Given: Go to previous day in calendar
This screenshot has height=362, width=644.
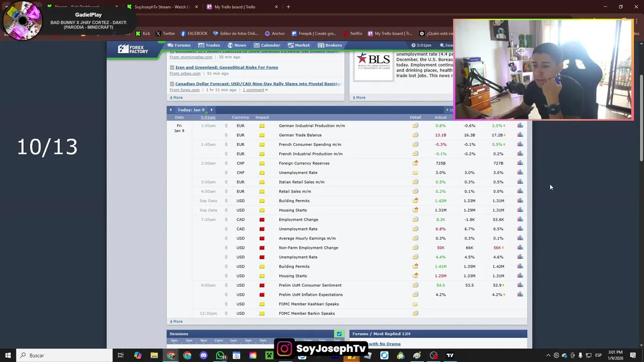Looking at the screenshot, I should click(x=171, y=110).
